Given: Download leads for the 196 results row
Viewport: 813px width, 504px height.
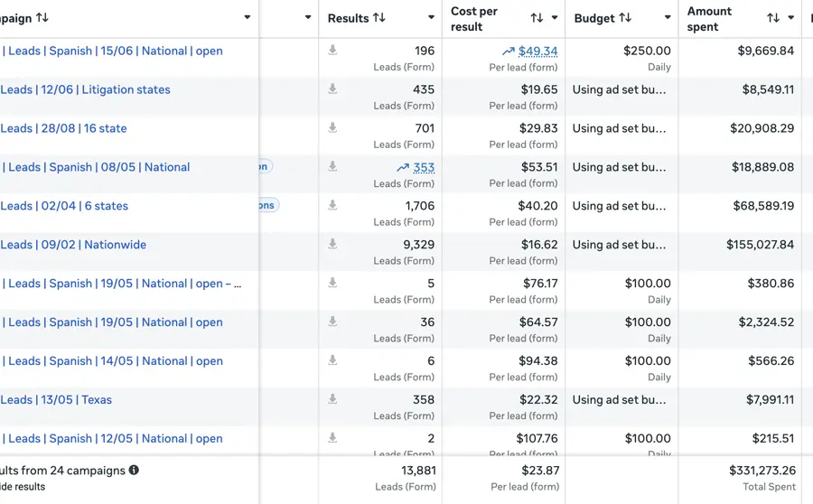Looking at the screenshot, I should coord(332,50).
